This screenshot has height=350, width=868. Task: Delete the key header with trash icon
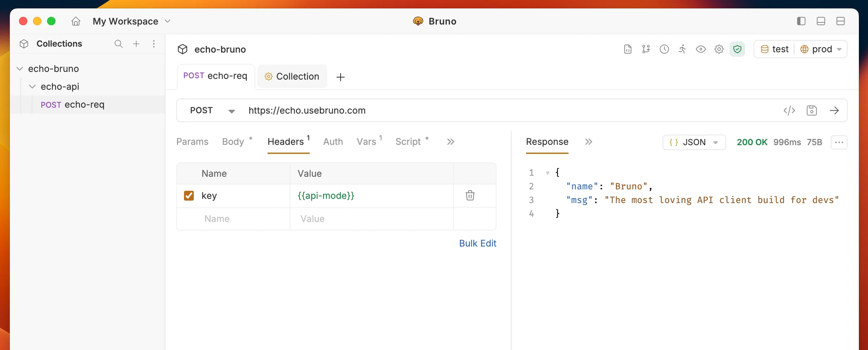coord(470,195)
